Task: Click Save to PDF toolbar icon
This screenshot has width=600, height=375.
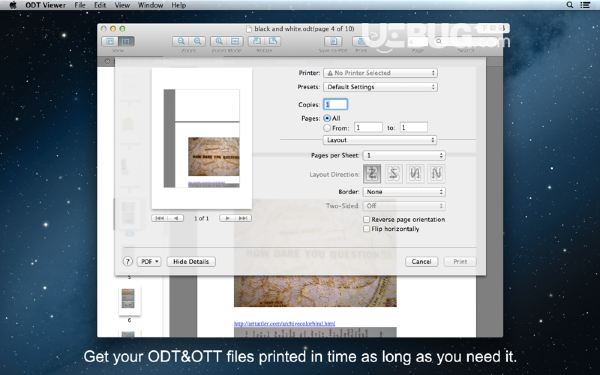Action: tap(333, 41)
